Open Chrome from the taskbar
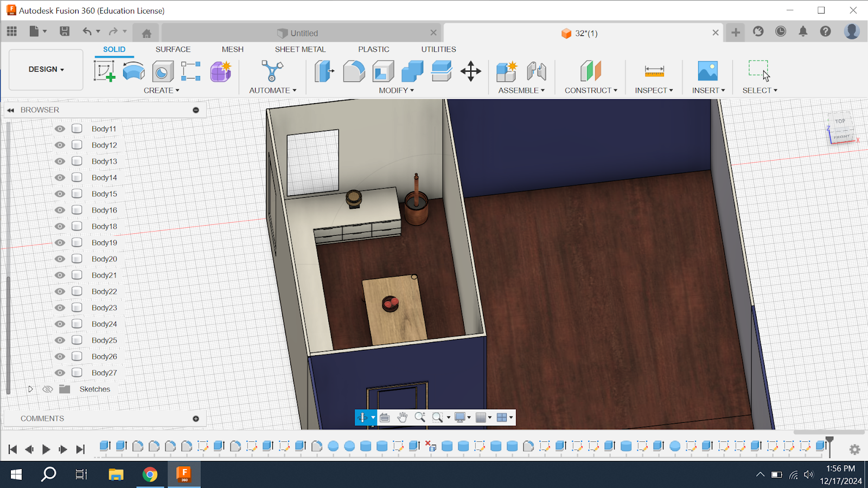 click(150, 474)
